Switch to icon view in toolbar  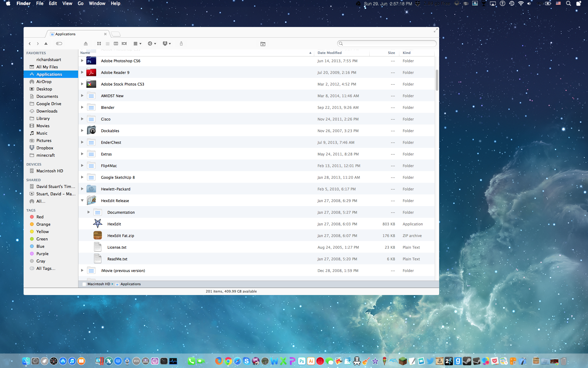[x=99, y=44]
